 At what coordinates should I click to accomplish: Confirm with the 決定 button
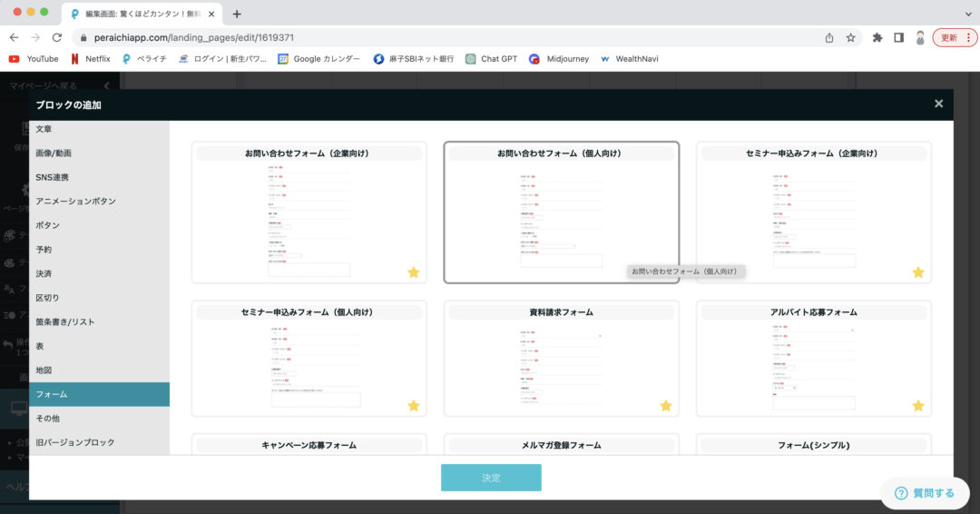[491, 478]
